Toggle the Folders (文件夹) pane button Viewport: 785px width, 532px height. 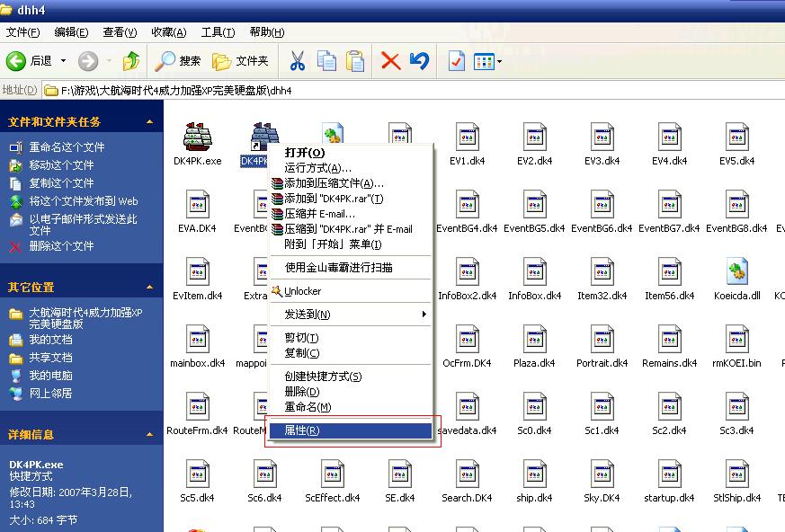[x=240, y=61]
